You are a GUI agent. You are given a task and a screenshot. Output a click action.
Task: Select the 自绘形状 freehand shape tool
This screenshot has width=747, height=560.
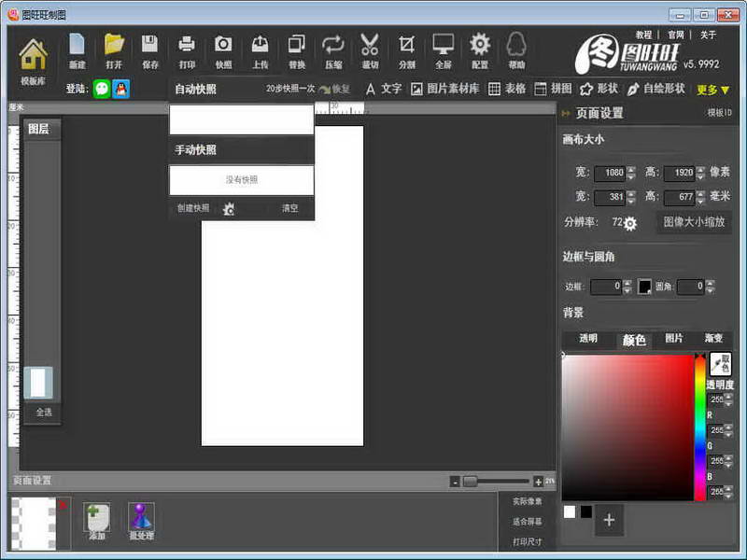pos(656,89)
